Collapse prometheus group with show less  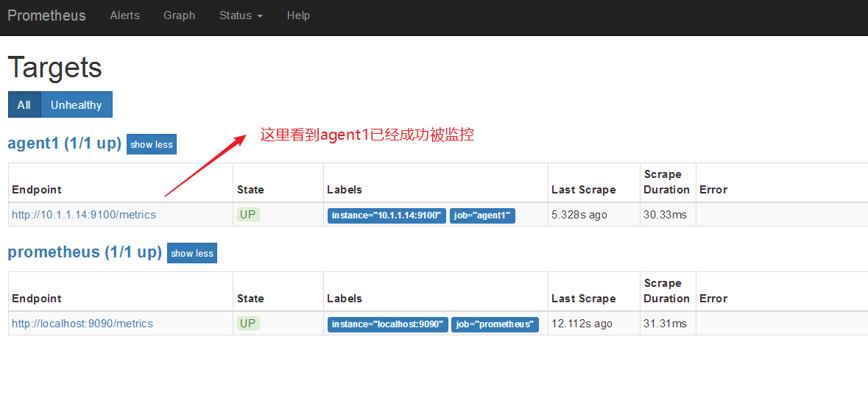click(192, 253)
